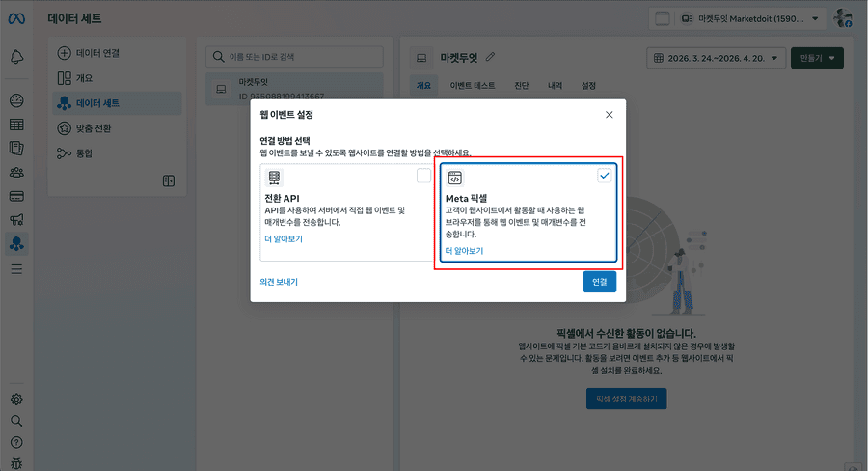Click the browser window icon in top bar
This screenshot has height=471, width=868.
(x=662, y=19)
